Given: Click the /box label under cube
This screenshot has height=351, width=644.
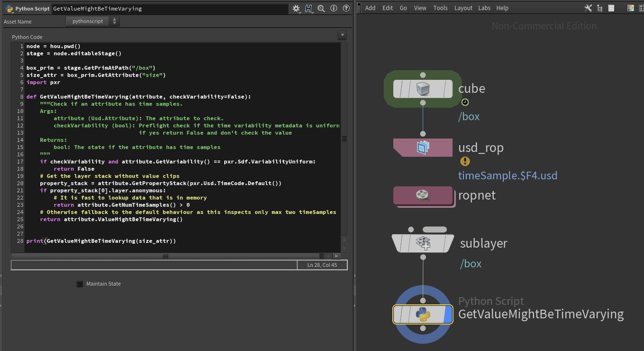Looking at the screenshot, I should 469,117.
